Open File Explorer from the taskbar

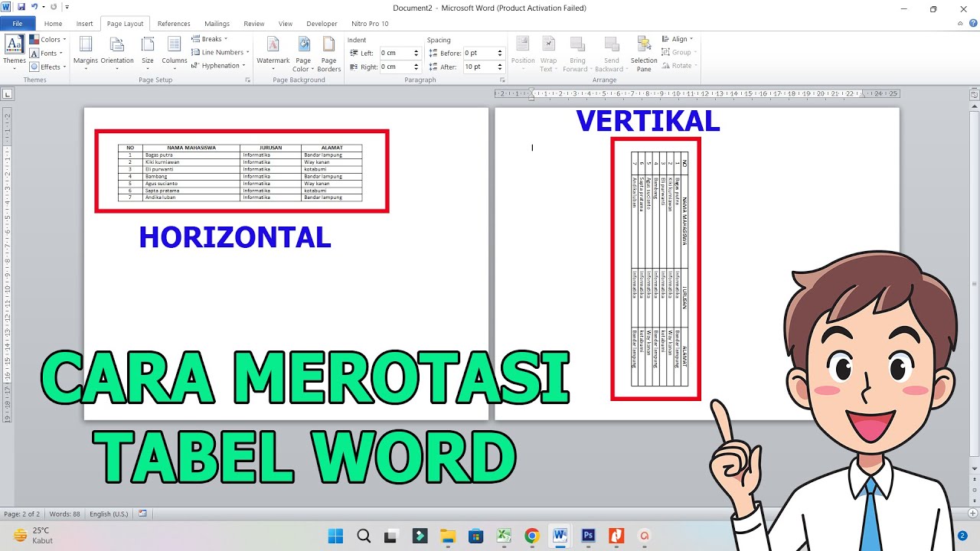tap(448, 536)
